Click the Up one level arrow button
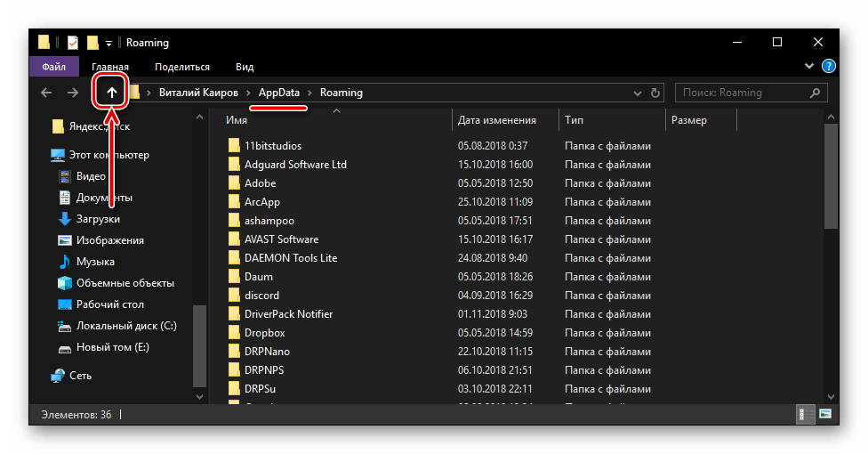The width and height of the screenshot is (868, 454). (x=111, y=93)
